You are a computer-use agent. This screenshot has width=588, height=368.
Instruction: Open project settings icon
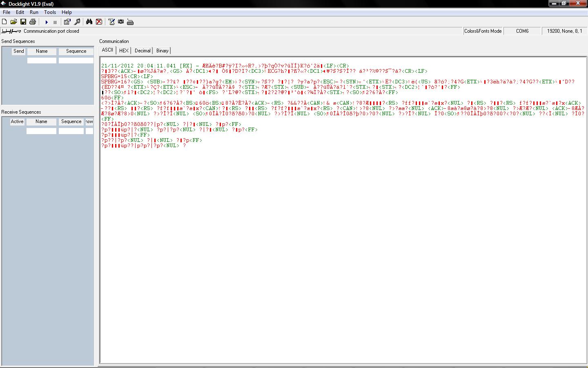coord(67,22)
